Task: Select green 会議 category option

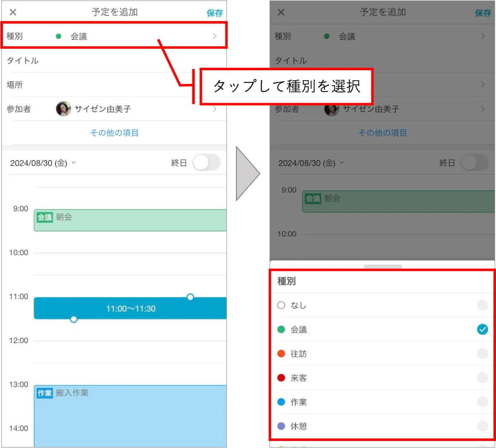Action: point(383,330)
